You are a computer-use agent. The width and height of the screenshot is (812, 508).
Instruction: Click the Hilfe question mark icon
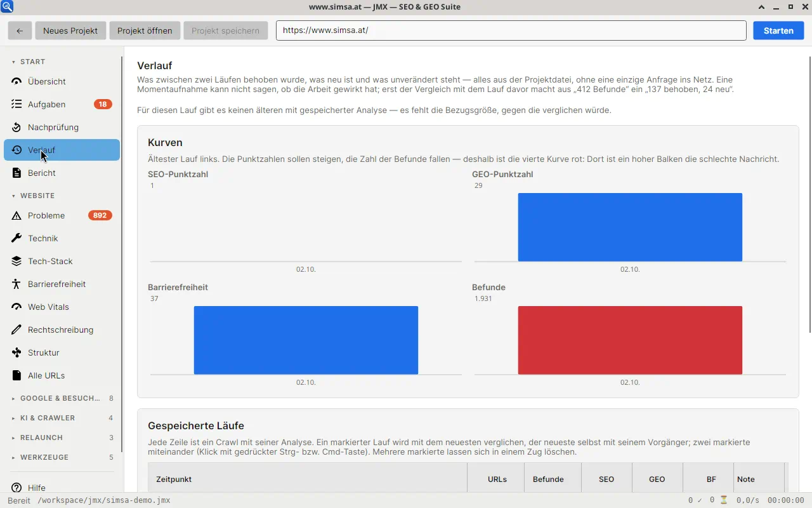pyautogui.click(x=16, y=488)
